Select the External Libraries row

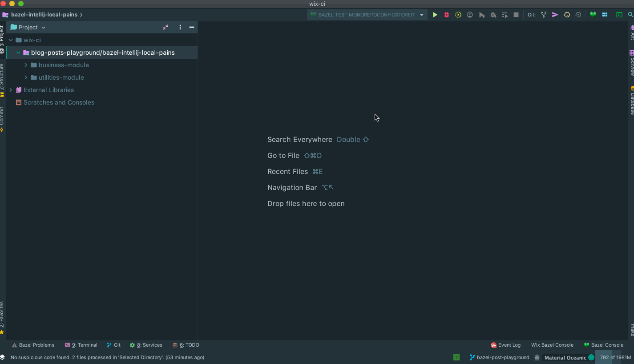pos(102,90)
